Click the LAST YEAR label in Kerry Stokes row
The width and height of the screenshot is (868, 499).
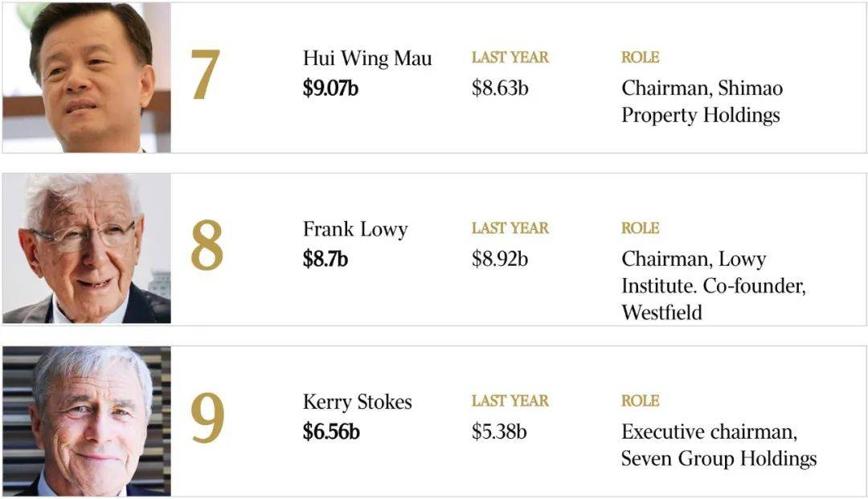(x=510, y=400)
